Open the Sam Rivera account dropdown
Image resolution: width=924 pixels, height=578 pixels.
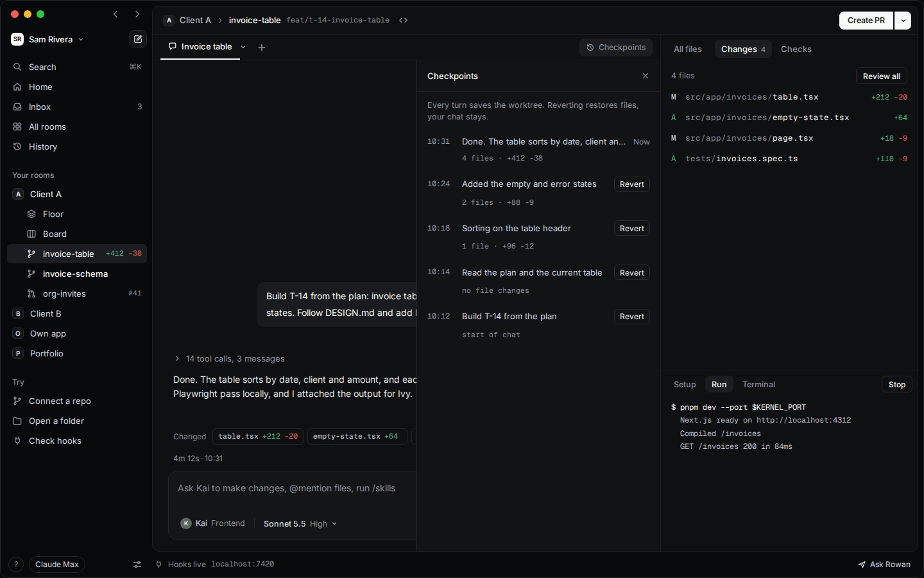(48, 39)
